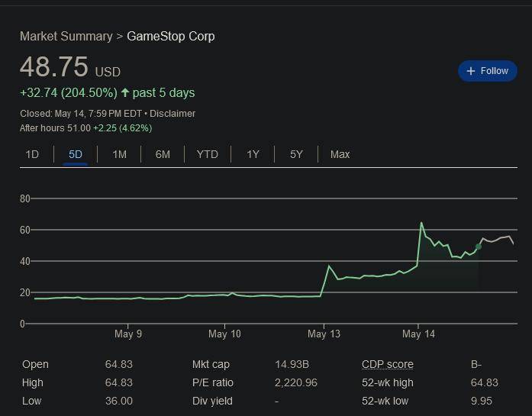
Task: Click the Follow button
Action: click(x=488, y=71)
